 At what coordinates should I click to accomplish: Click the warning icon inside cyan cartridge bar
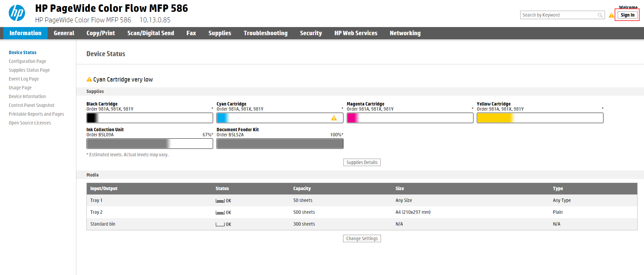coord(334,118)
